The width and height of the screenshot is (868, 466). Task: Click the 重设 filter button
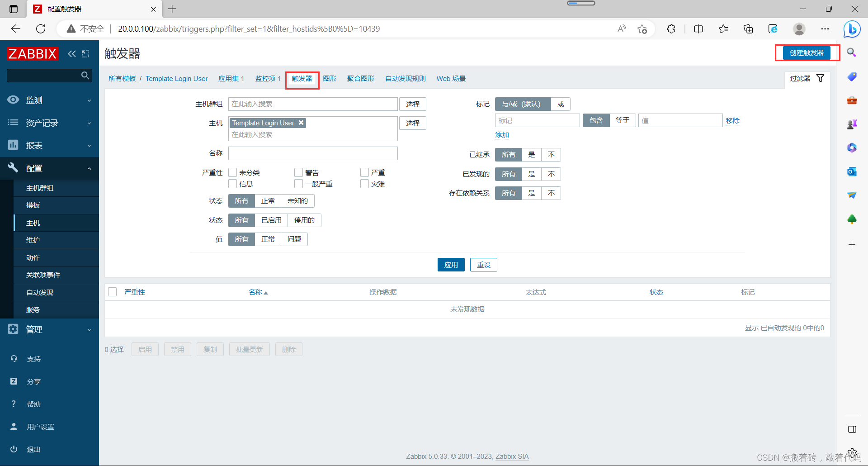pos(483,265)
